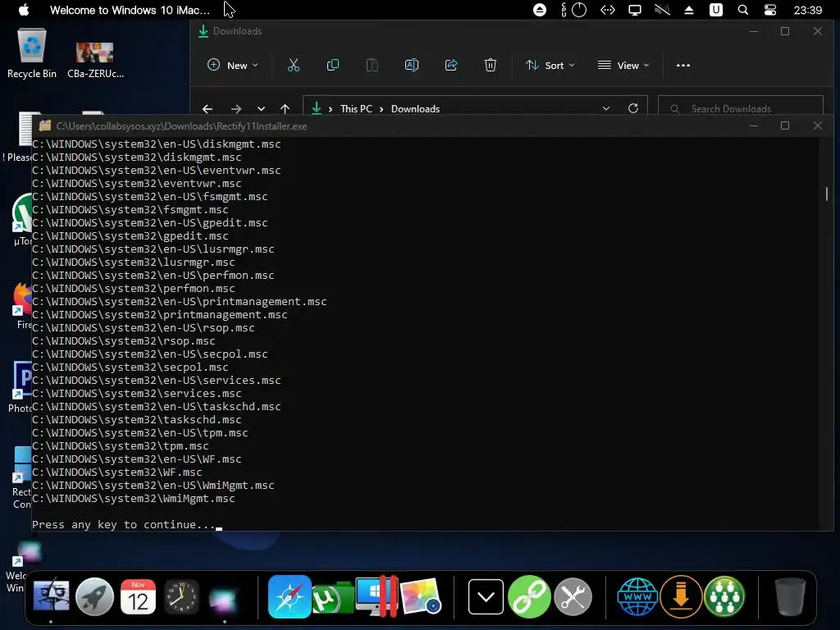This screenshot has width=840, height=630.
Task: Click the Back arrow in Downloads window
Action: coord(208,109)
